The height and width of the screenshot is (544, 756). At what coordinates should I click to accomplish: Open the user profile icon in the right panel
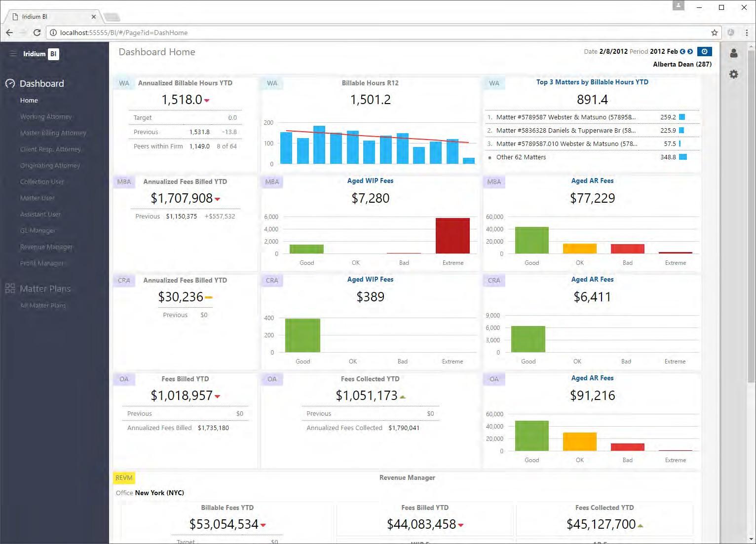click(734, 53)
